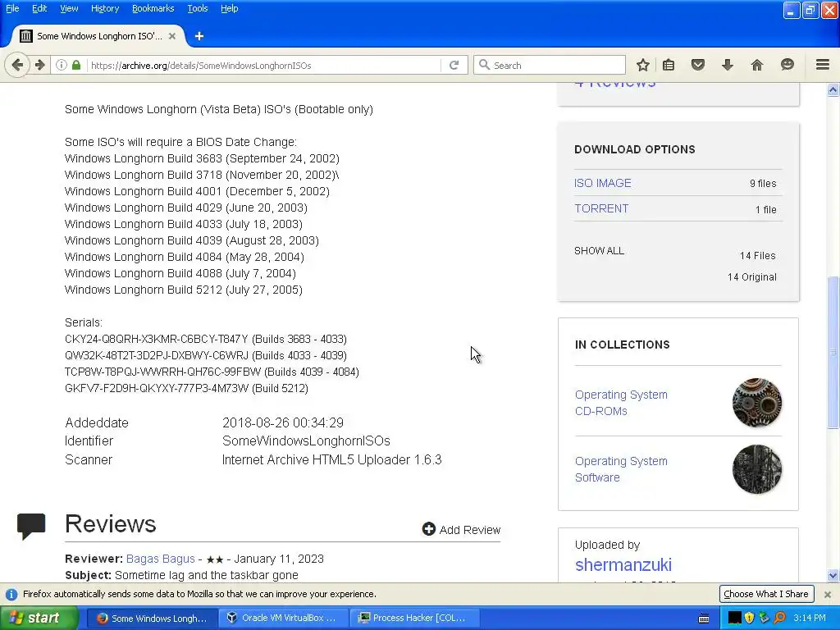Click serial CKY24-Q8QRH-X3KMR-C6BCY-T847Y text
840x630 pixels.
click(157, 339)
